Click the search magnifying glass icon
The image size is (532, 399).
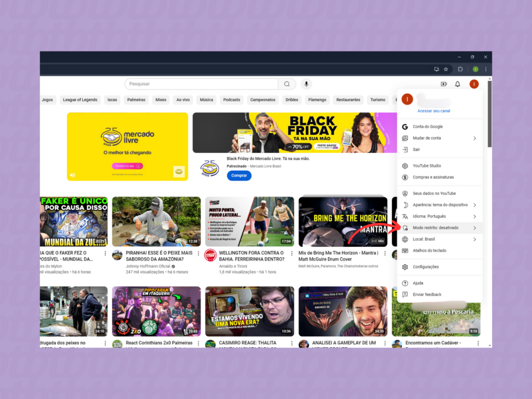click(287, 84)
